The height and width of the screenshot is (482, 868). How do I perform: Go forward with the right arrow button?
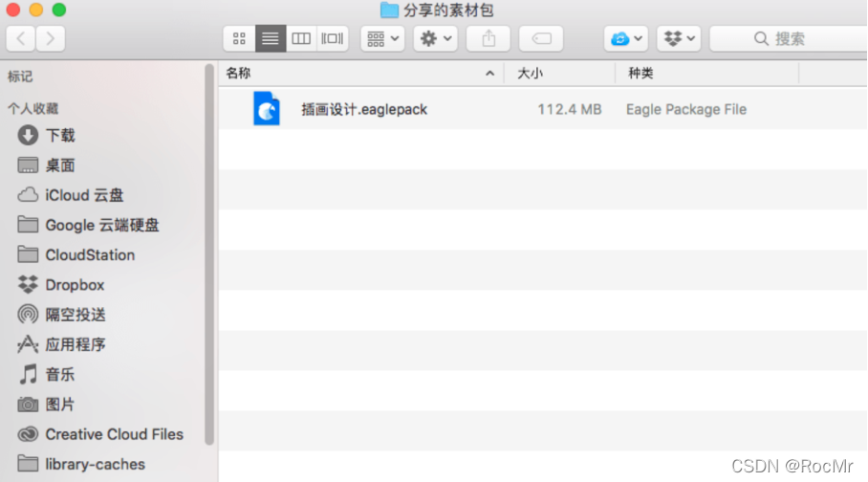click(51, 39)
